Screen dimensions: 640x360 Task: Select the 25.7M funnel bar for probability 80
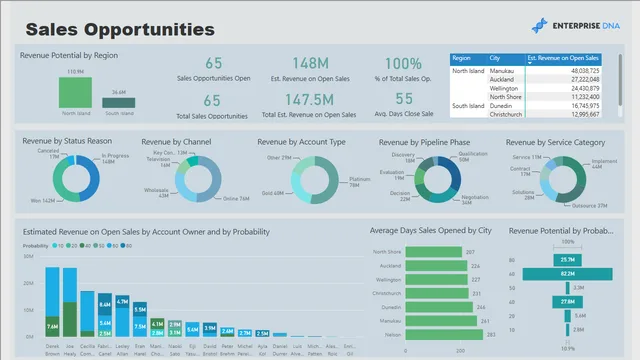click(567, 260)
